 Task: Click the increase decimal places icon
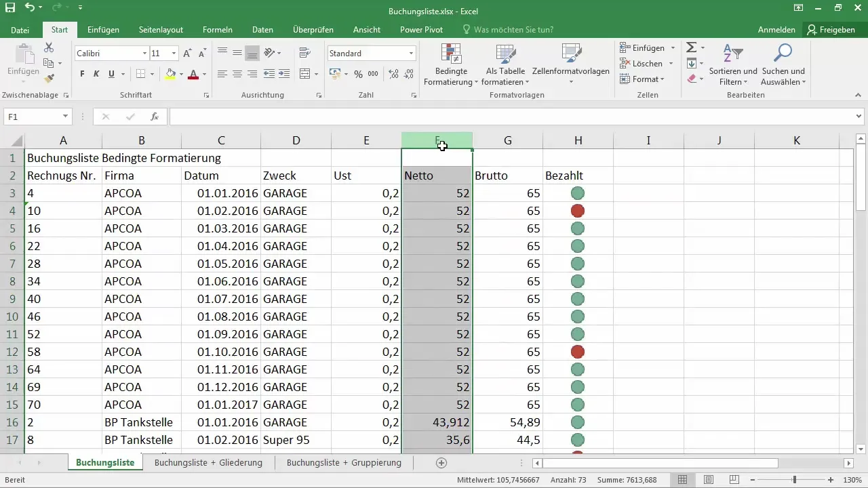392,74
